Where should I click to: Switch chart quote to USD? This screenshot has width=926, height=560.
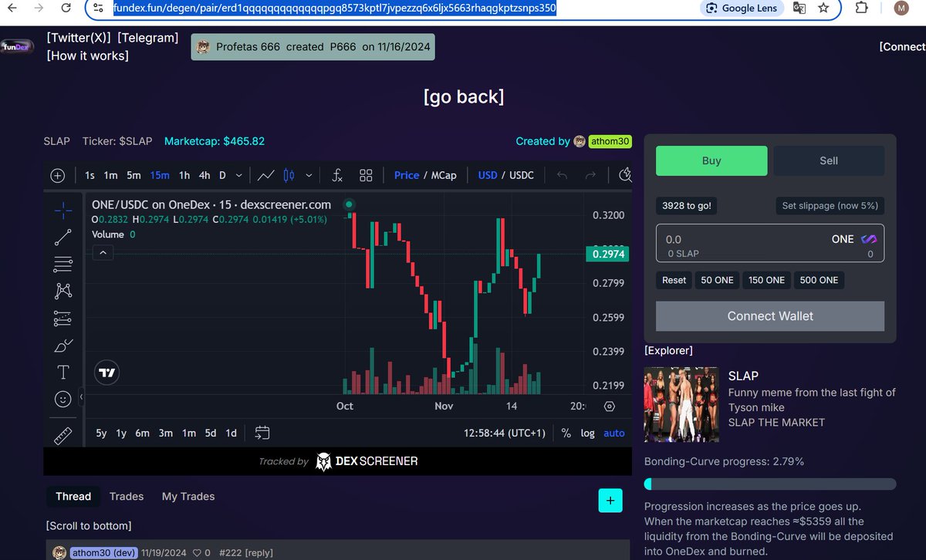pos(488,175)
